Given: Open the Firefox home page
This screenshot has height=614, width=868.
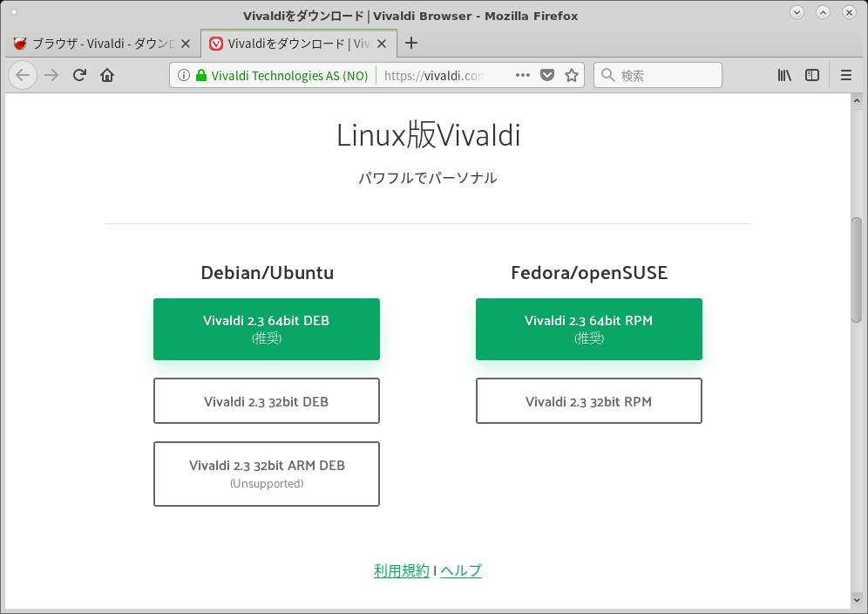Looking at the screenshot, I should (x=107, y=75).
